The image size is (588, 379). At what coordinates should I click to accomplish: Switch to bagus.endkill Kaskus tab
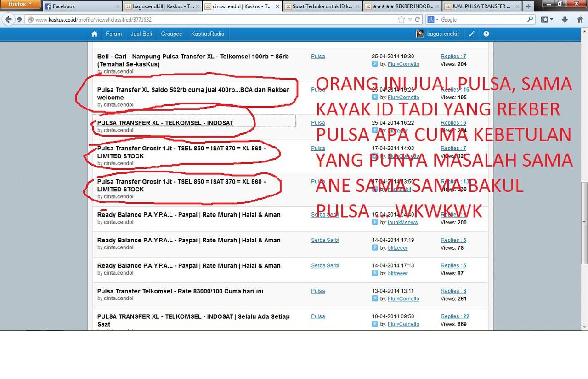(163, 6)
